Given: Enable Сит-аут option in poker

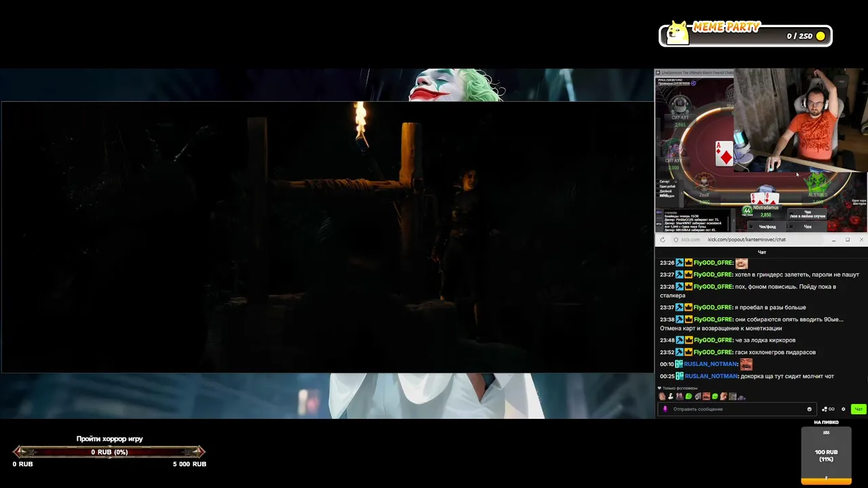Looking at the screenshot, I should [x=658, y=182].
